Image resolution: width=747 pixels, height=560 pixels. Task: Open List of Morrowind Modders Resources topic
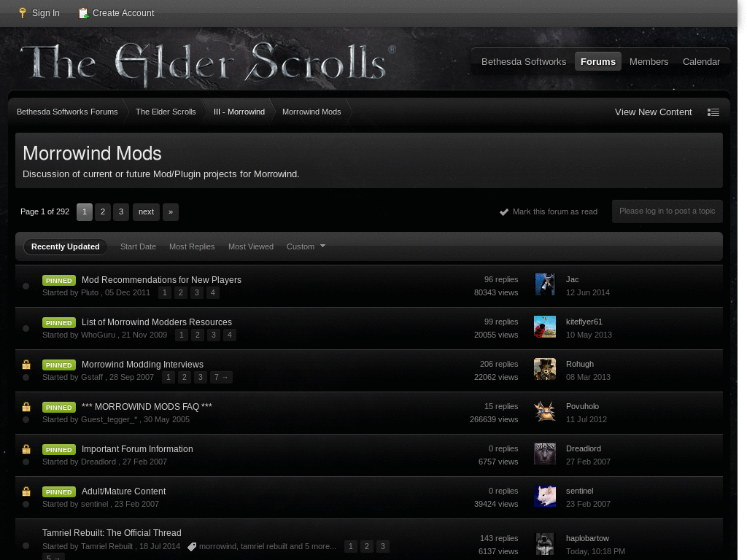(x=157, y=322)
